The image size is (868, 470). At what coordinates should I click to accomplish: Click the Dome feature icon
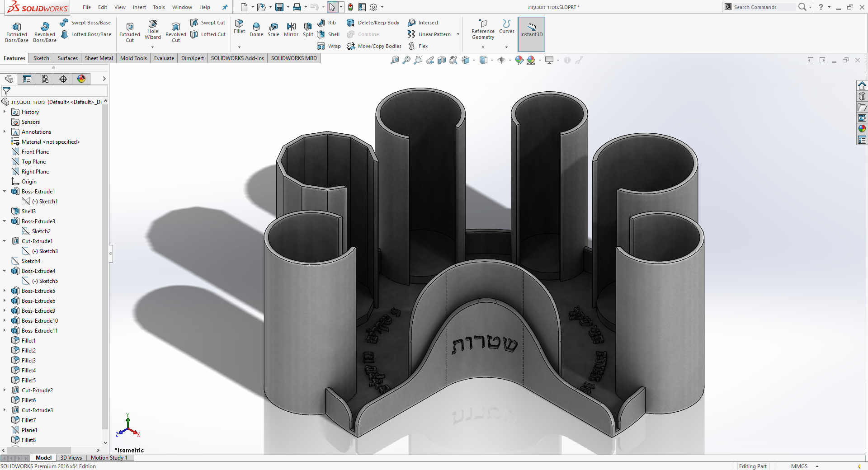pos(256,29)
